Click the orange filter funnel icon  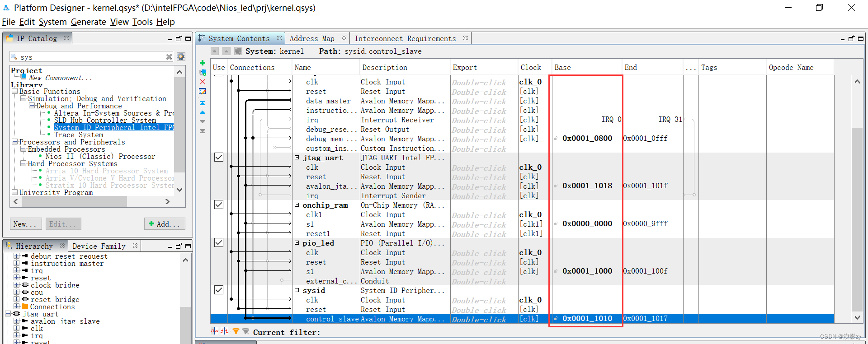(236, 331)
